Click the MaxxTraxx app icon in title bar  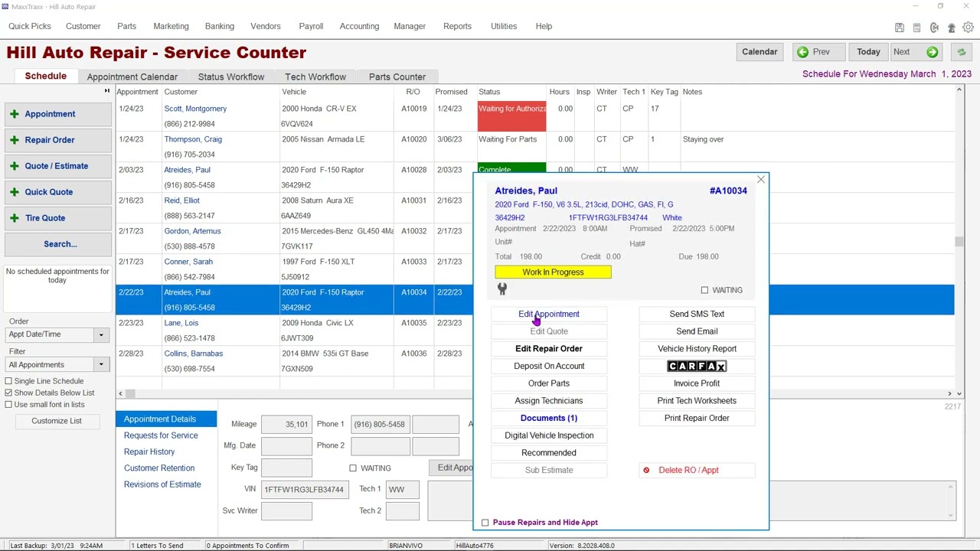(5, 7)
